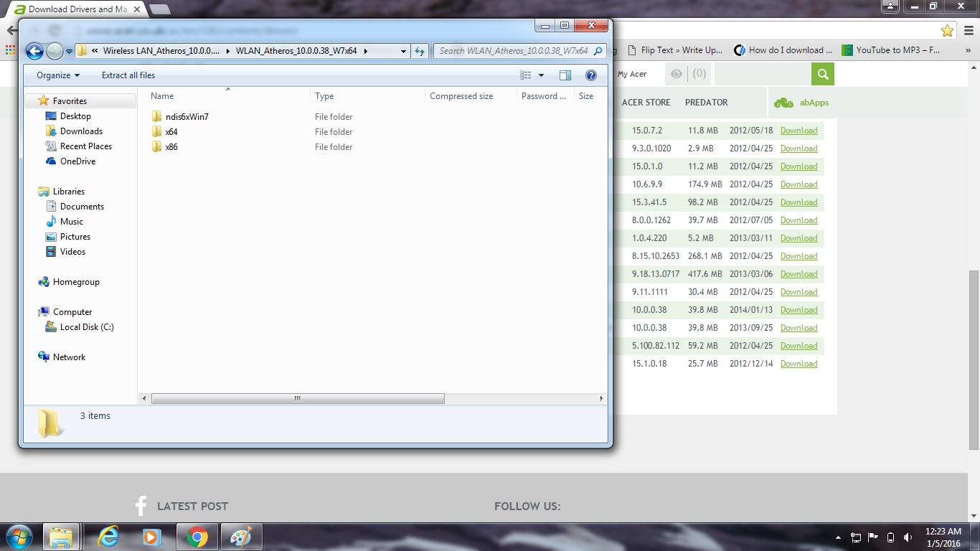Open the How do I download bookmark
Image resolution: width=980 pixels, height=551 pixels.
tap(783, 50)
